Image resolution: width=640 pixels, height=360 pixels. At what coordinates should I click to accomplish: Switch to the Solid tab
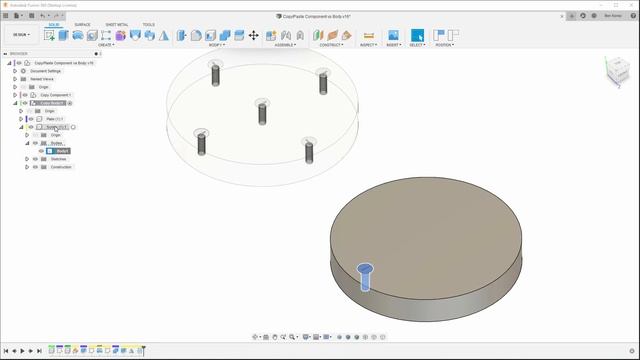pos(54,25)
